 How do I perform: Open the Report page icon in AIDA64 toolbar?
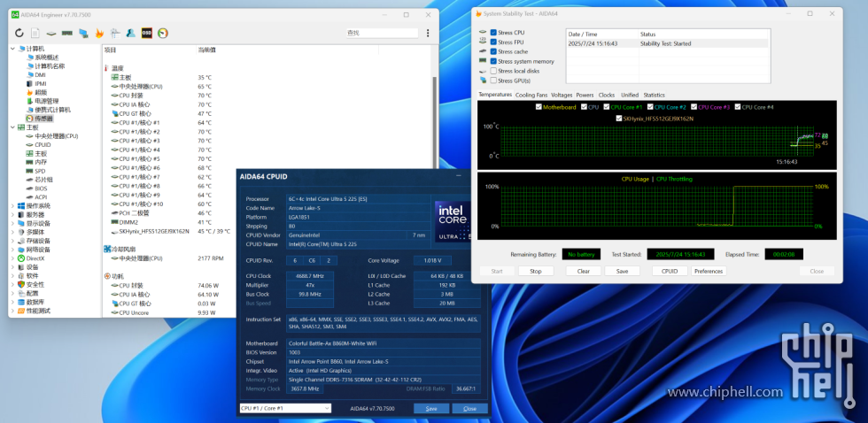click(x=35, y=33)
